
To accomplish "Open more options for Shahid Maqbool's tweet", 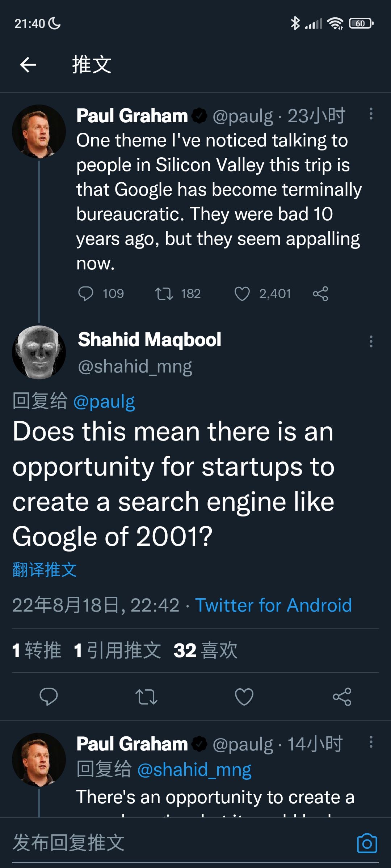I will (371, 341).
